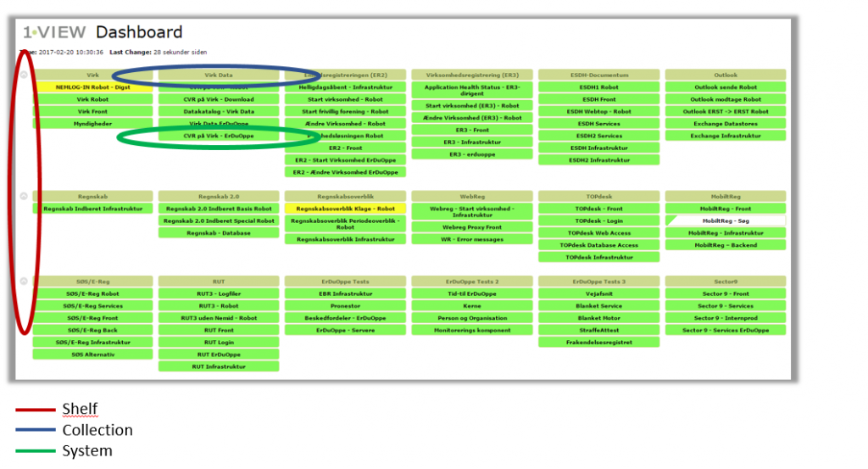Open Regnskab 2.0 Indberet Basis Robot tile
Viewport: 868px width, 469px height.
pos(219,209)
